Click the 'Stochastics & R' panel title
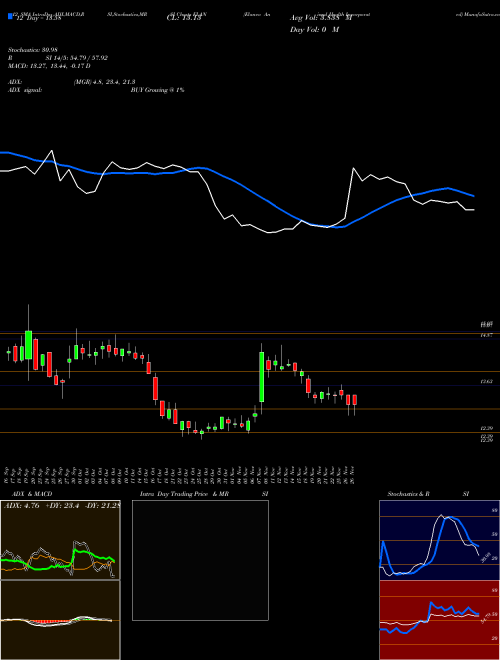This screenshot has width=500, height=660. pos(408,494)
